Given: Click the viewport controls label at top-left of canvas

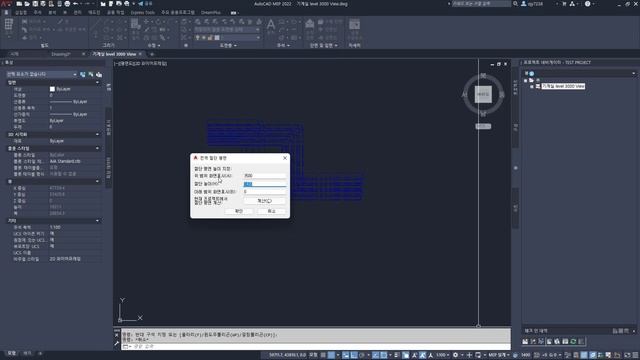Looking at the screenshot, I should pos(141,64).
